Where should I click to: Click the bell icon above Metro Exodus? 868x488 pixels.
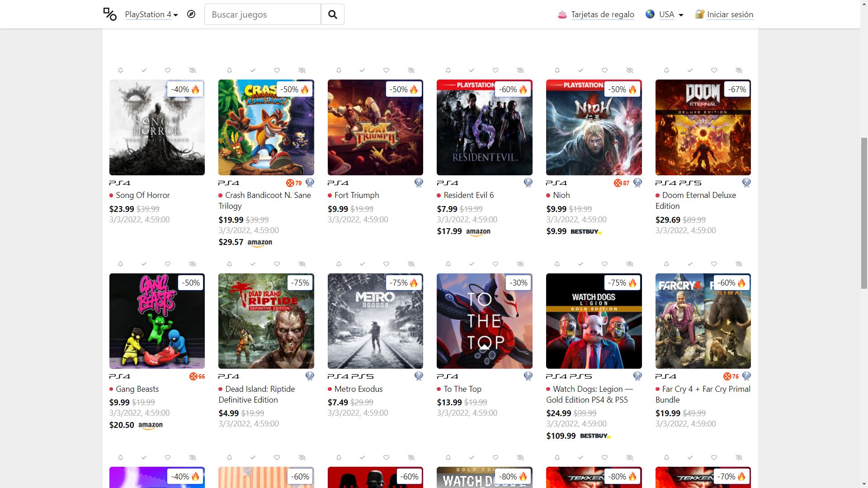pos(339,264)
